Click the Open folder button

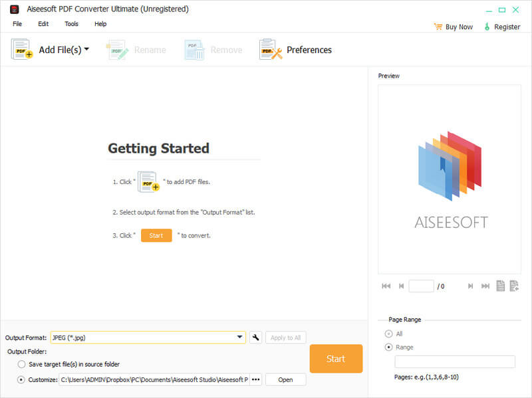[x=285, y=379]
